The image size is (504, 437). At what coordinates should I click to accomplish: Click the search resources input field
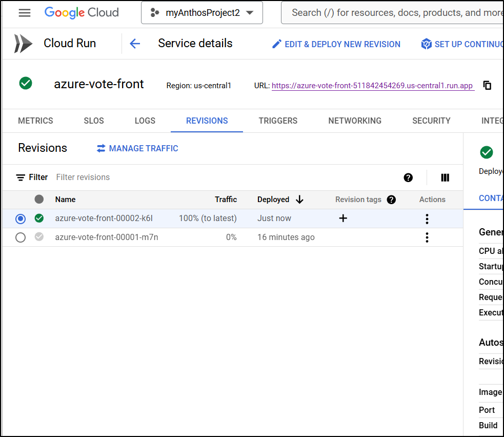[392, 13]
